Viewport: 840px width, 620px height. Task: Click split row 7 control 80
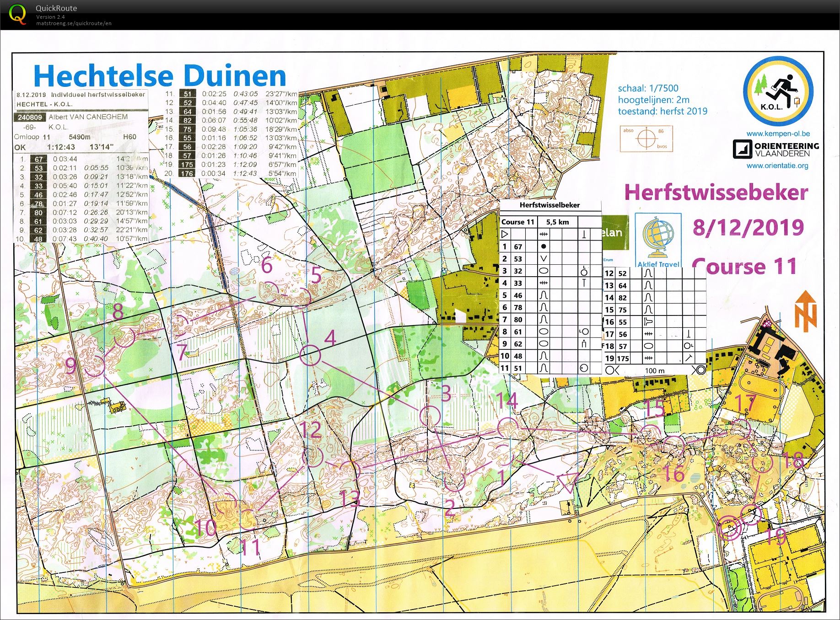38,213
